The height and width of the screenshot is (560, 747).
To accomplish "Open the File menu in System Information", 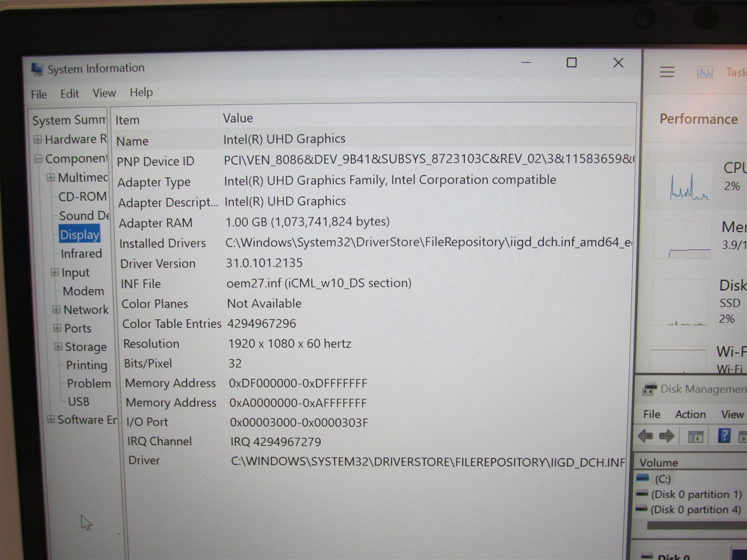I will tap(39, 94).
